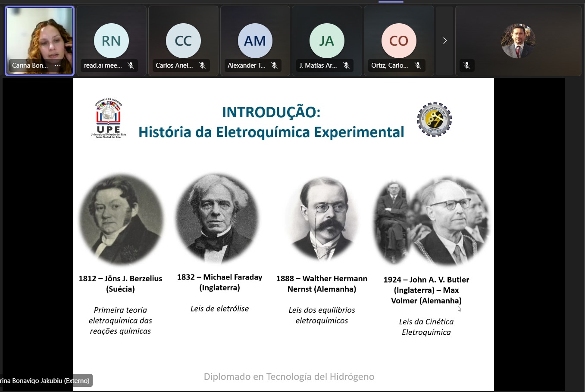
Task: Select the participant with profile photo in suit
Action: click(x=518, y=41)
